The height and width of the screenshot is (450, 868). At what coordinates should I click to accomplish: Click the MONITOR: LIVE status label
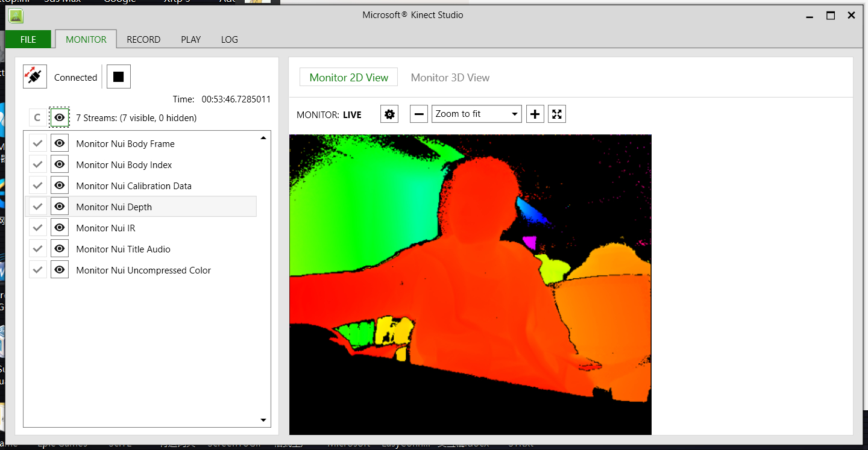pyautogui.click(x=329, y=114)
